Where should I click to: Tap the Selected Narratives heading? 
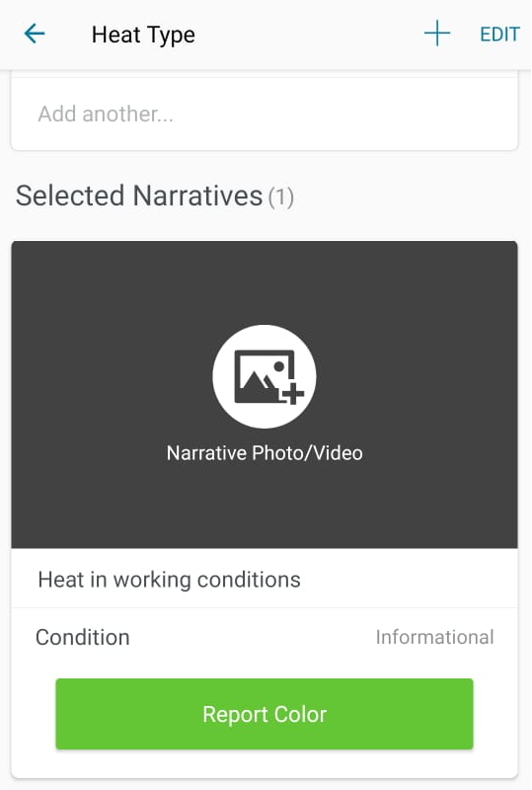click(x=139, y=196)
